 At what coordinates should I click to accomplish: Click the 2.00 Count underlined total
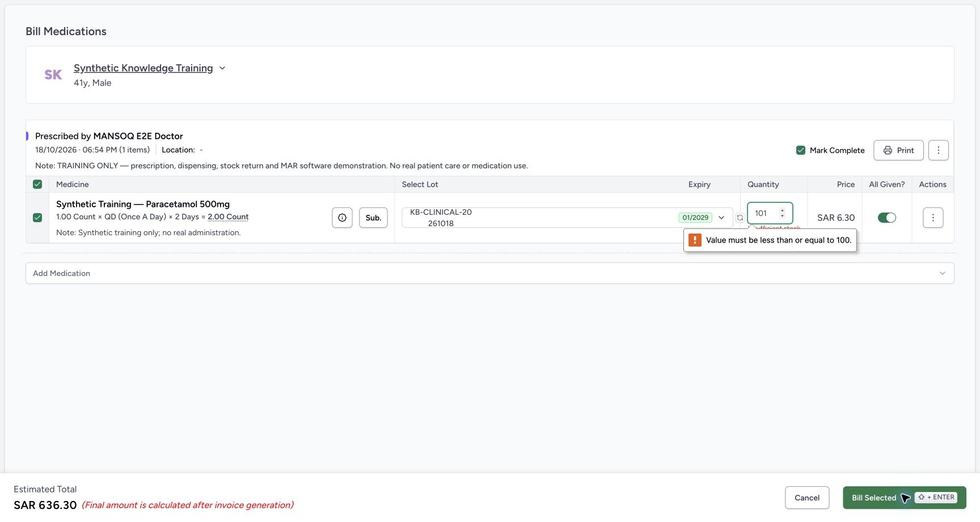[228, 217]
